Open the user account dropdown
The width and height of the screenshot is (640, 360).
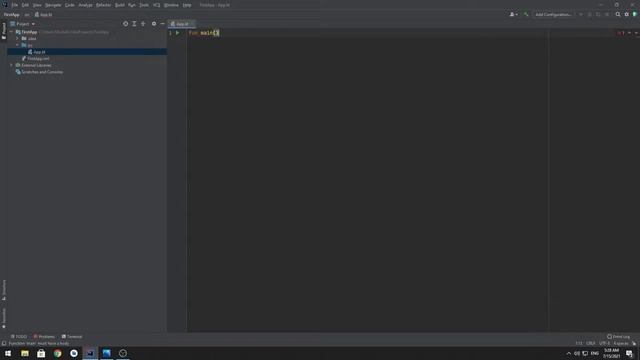point(513,15)
